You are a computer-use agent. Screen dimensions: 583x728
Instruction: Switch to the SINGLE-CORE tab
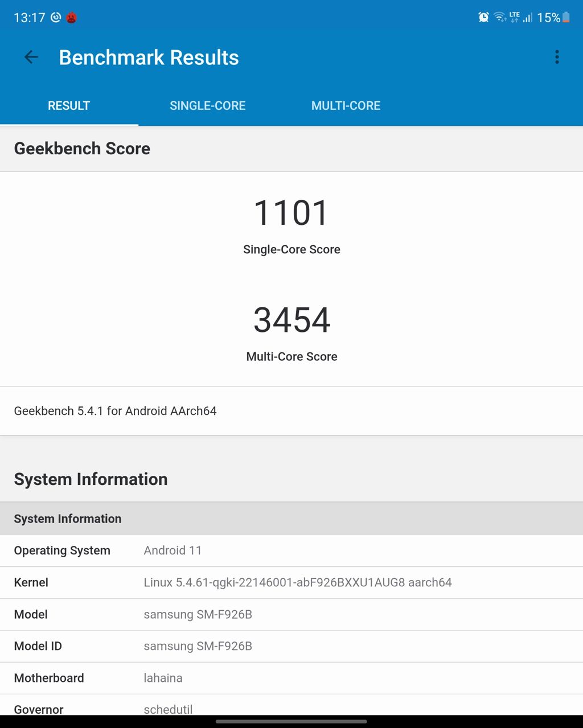point(207,105)
